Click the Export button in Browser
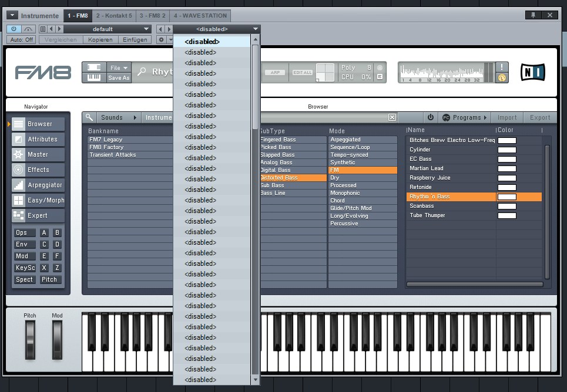Viewport: 567px width, 392px height. point(540,117)
